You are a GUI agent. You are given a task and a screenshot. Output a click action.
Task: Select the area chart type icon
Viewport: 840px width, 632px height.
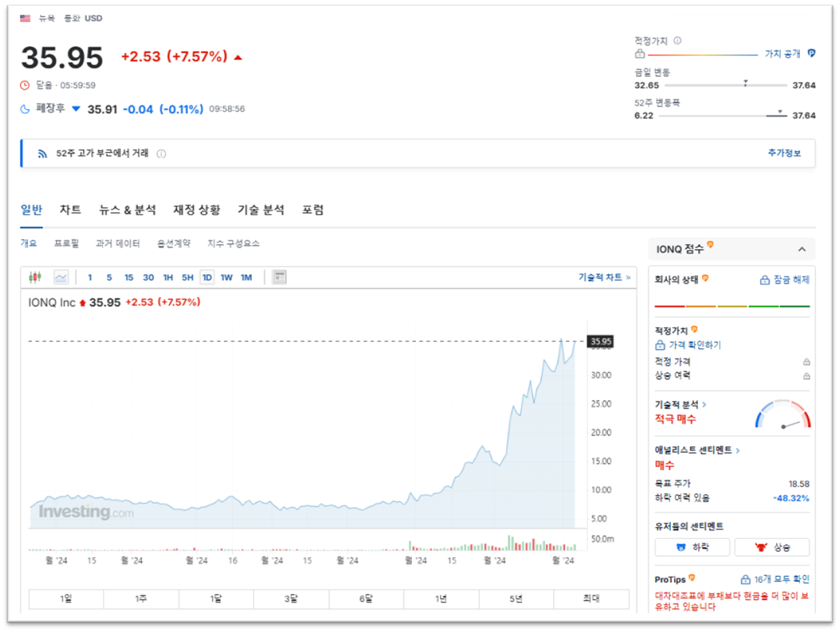[61, 277]
